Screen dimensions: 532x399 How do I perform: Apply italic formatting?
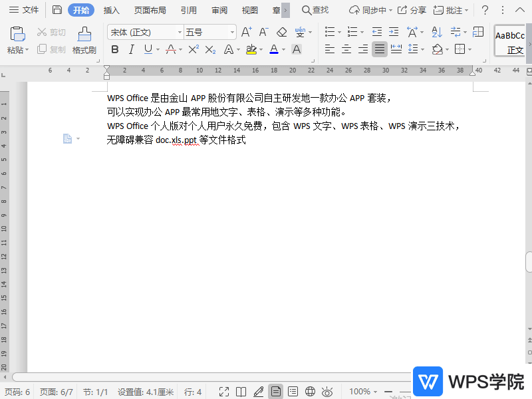(x=130, y=49)
